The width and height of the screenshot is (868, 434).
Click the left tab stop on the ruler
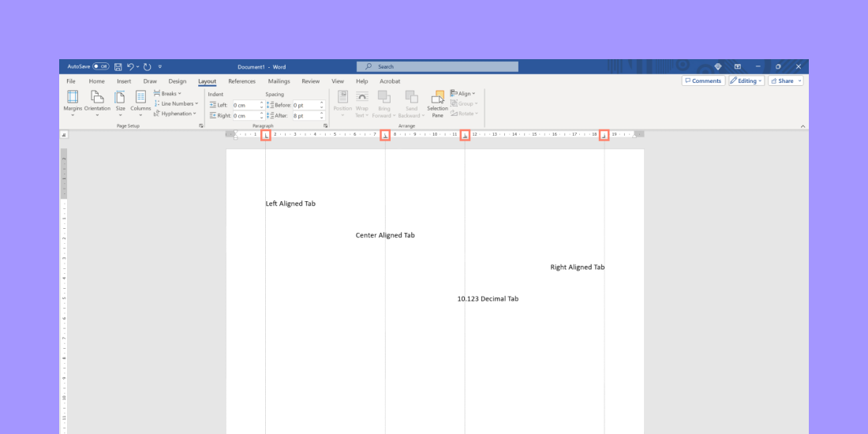(x=266, y=135)
